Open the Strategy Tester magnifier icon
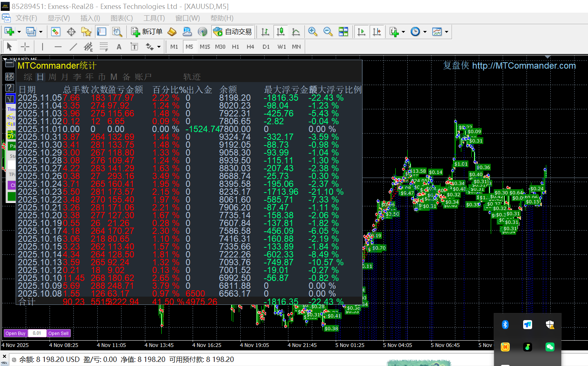This screenshot has width=588, height=366. 117,32
